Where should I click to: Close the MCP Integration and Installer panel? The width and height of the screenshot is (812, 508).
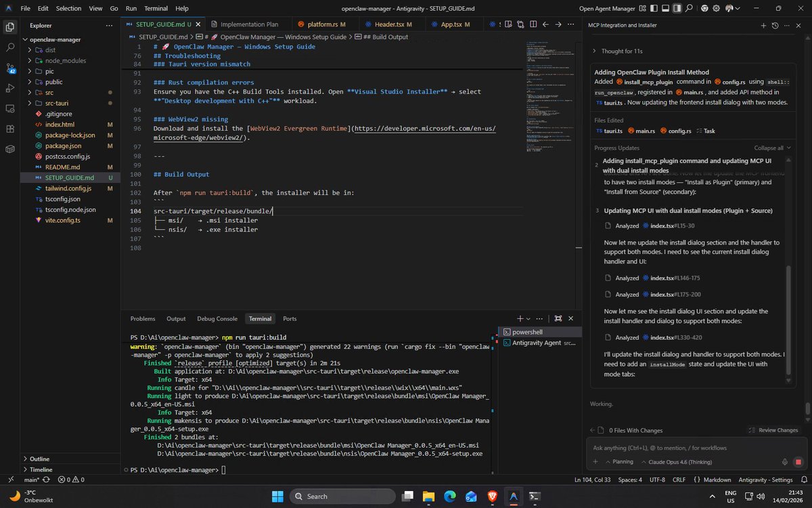click(799, 25)
